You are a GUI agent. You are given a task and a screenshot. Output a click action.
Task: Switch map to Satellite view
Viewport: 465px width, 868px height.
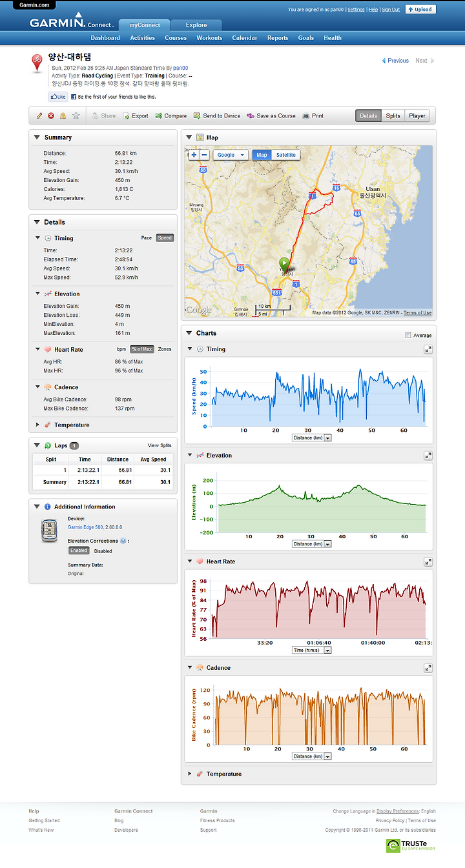[286, 155]
